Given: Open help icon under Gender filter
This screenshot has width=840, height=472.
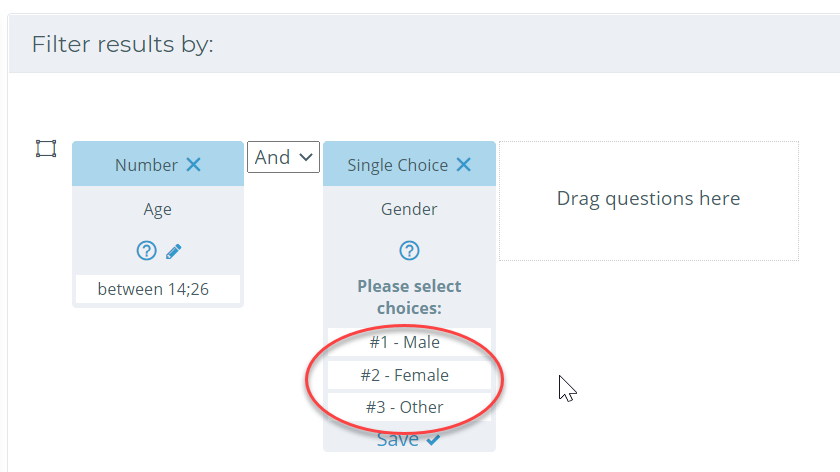Looking at the screenshot, I should (x=409, y=250).
